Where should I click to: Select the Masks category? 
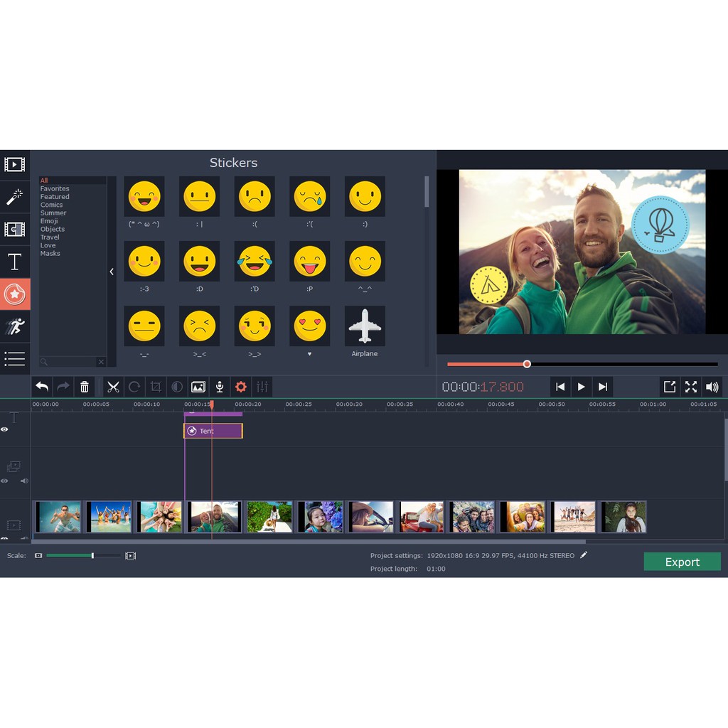tap(50, 254)
